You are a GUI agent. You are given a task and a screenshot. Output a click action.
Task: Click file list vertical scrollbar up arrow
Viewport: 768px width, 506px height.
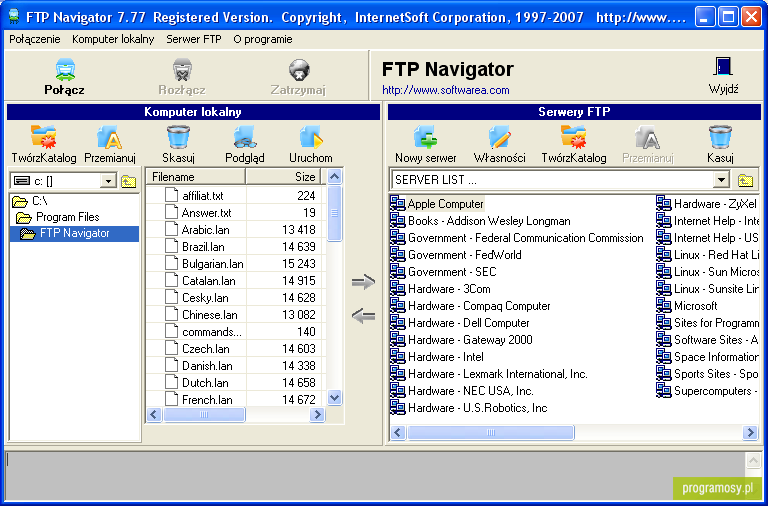(335, 177)
